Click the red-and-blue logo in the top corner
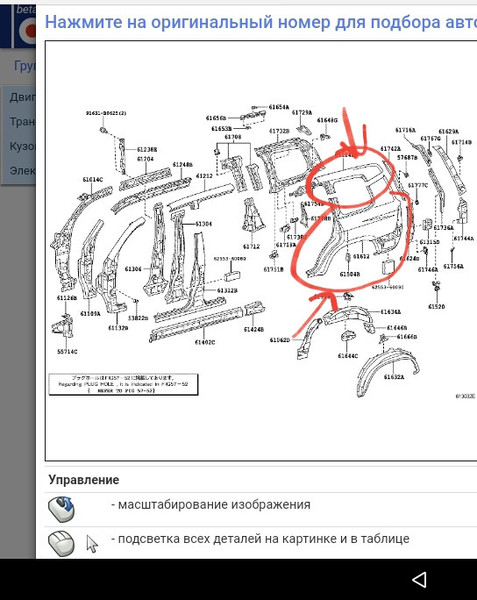477x600 pixels. pyautogui.click(x=25, y=26)
